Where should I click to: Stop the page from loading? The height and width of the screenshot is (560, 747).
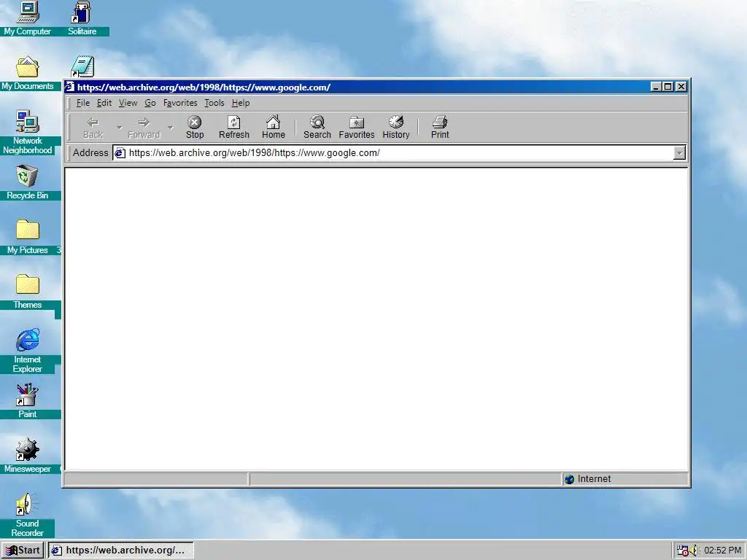194,127
